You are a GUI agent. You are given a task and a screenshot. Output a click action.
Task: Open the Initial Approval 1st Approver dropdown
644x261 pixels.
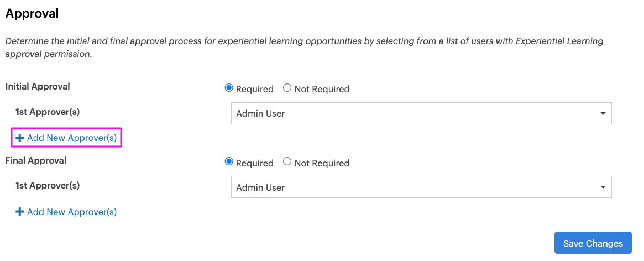point(421,113)
